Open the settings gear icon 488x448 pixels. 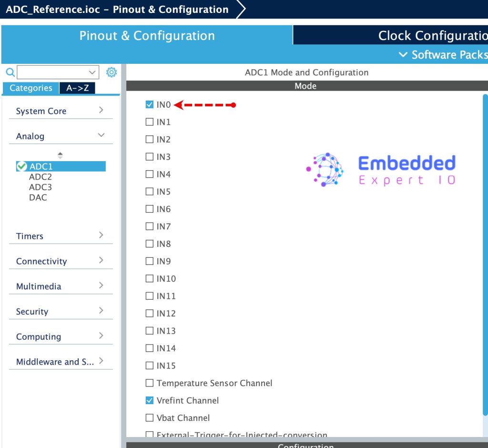pyautogui.click(x=112, y=72)
